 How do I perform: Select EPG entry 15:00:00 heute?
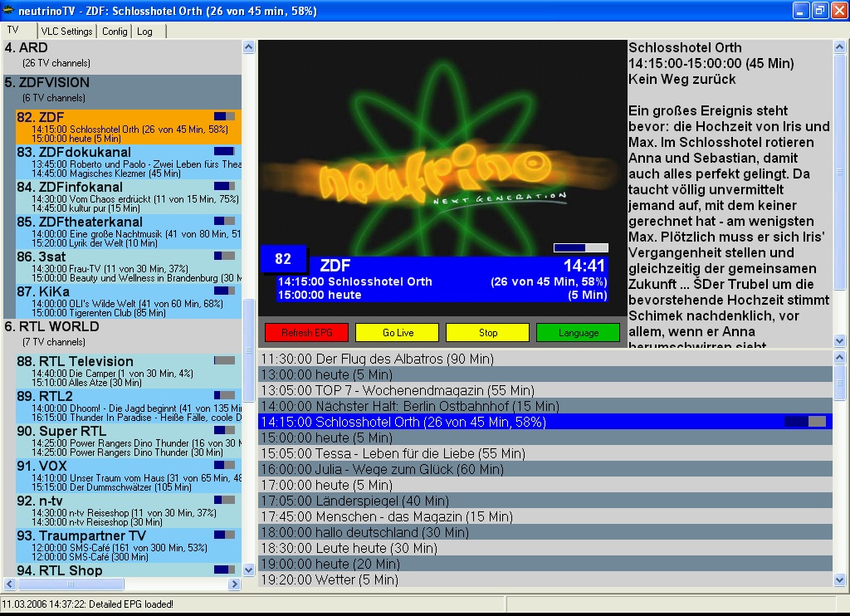click(545, 437)
